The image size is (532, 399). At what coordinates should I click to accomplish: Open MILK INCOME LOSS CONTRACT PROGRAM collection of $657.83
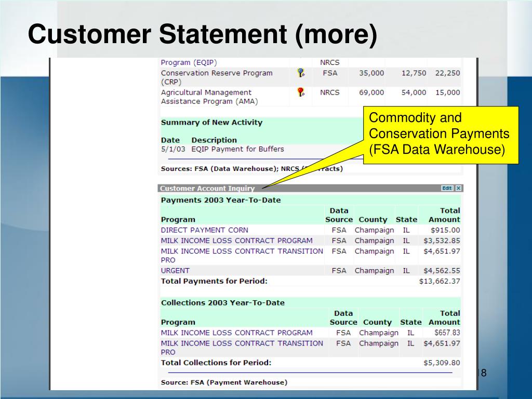236,333
